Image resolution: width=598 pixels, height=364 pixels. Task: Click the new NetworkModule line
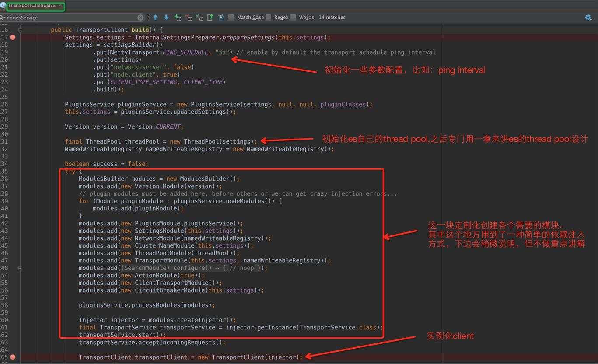tap(175, 238)
